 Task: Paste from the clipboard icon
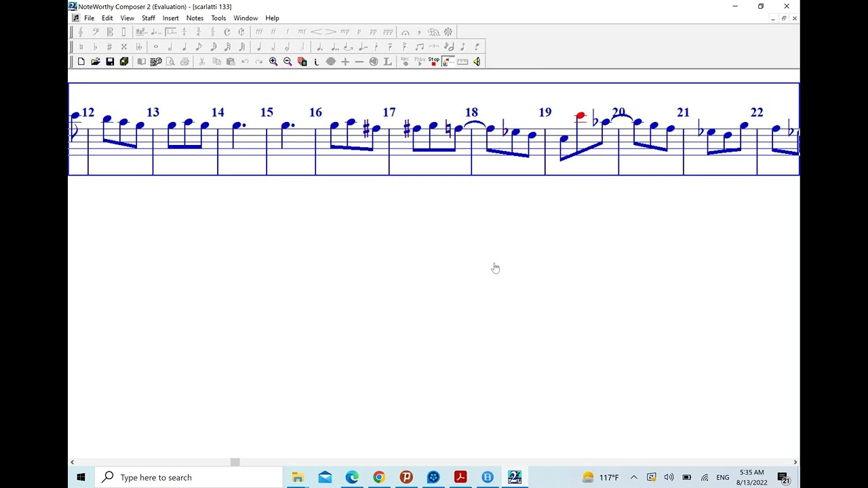point(231,62)
